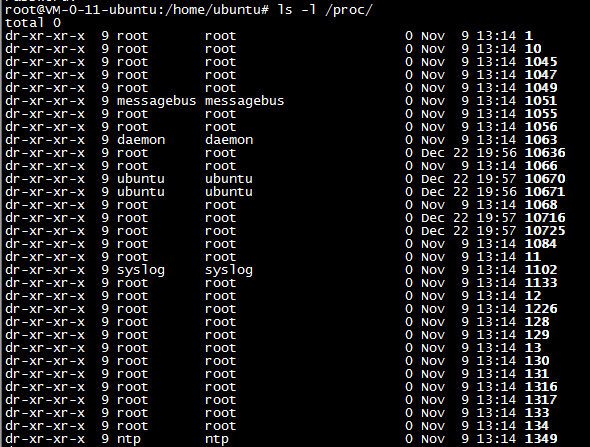This screenshot has height=447, width=590.
Task: Select the directory named 10636
Action: (545, 153)
